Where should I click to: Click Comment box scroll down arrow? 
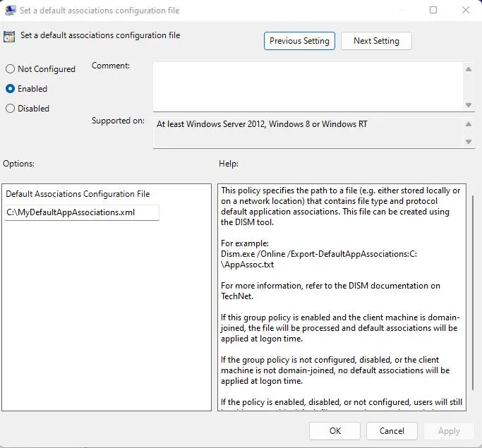pyautogui.click(x=469, y=105)
